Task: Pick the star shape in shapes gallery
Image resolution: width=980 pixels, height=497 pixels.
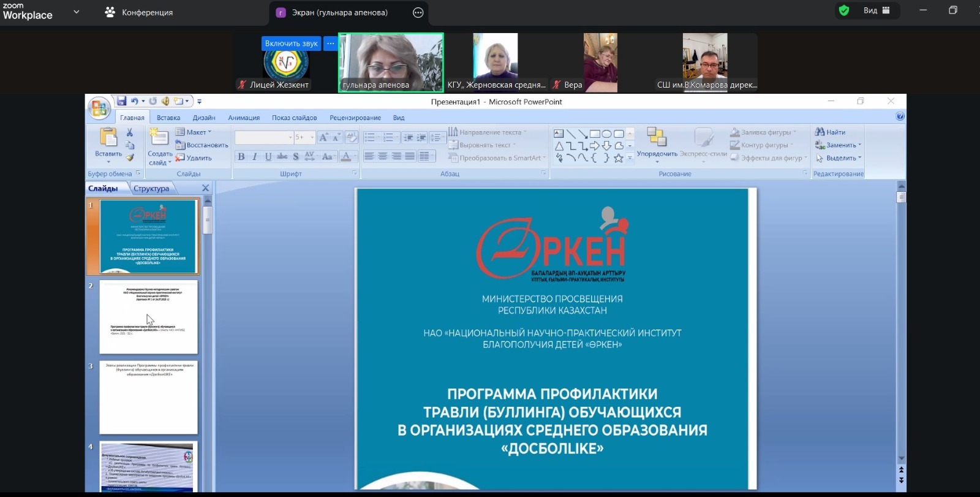Action: point(619,158)
